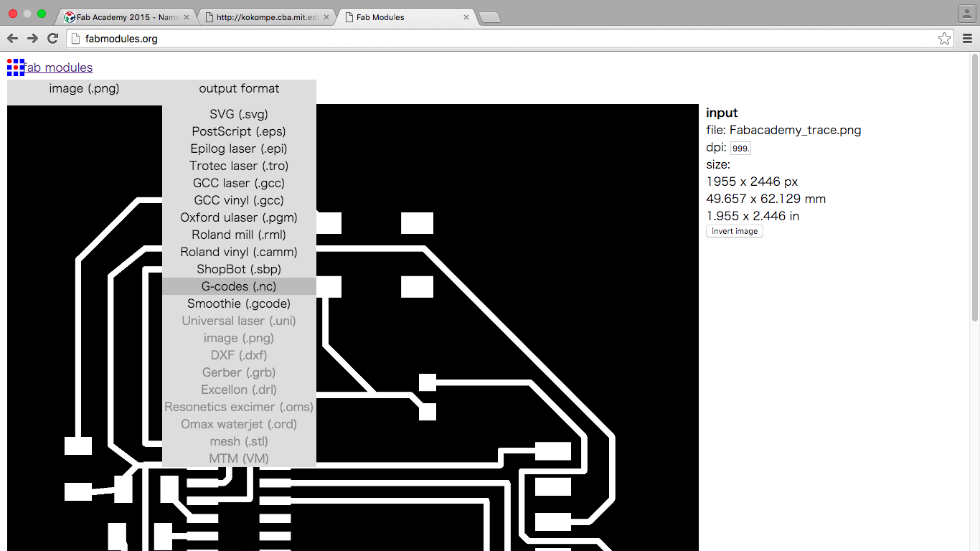Choose Smoothie (.gcode) output

tap(239, 303)
